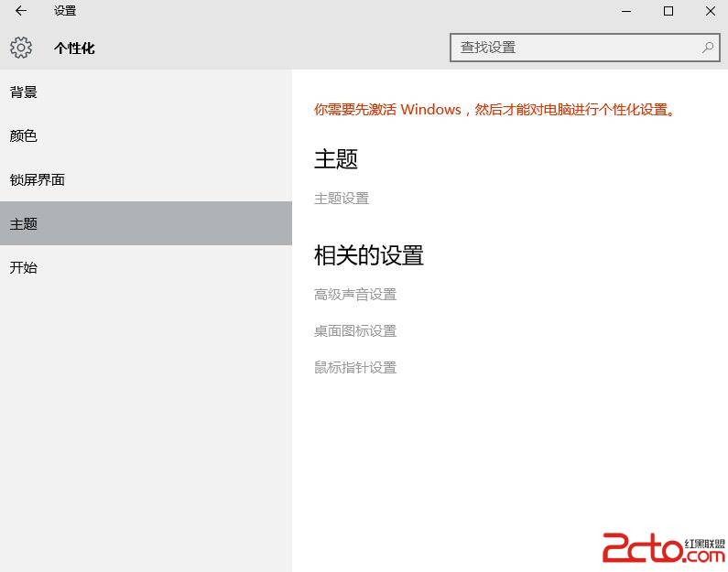Image resolution: width=728 pixels, height=572 pixels.
Task: Click the magnifier search icon
Action: pyautogui.click(x=708, y=48)
